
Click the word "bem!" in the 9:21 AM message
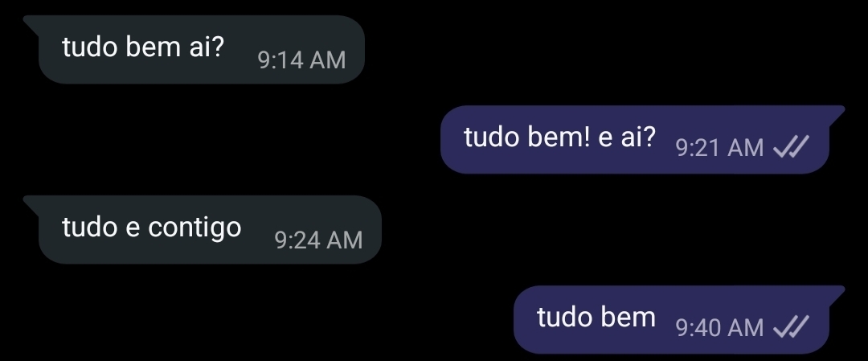tap(559, 137)
